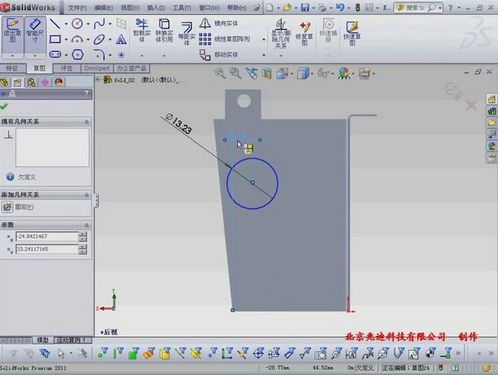Screen dimensions: 498x375
Task: Click Move Entities (移动实体)
Action: click(x=219, y=55)
